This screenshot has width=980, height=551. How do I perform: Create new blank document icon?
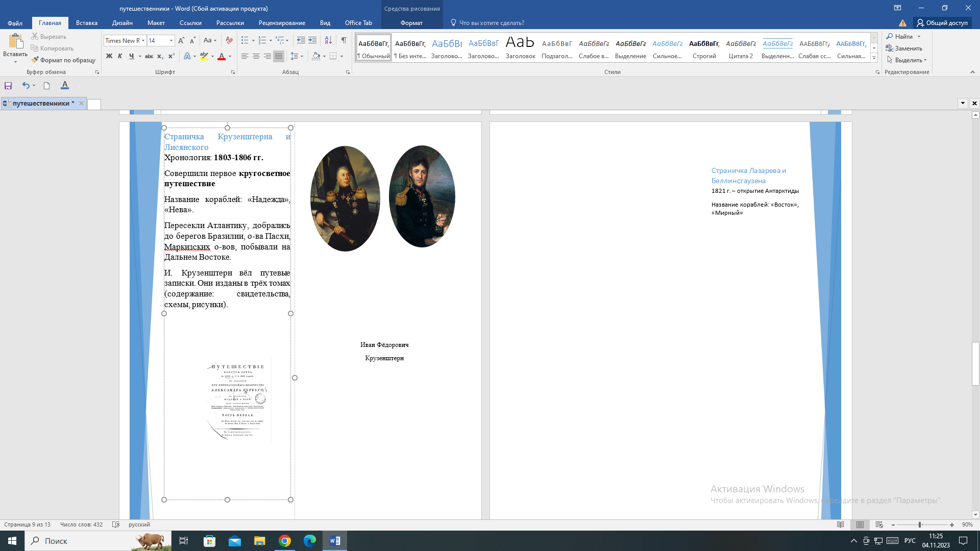click(x=46, y=86)
